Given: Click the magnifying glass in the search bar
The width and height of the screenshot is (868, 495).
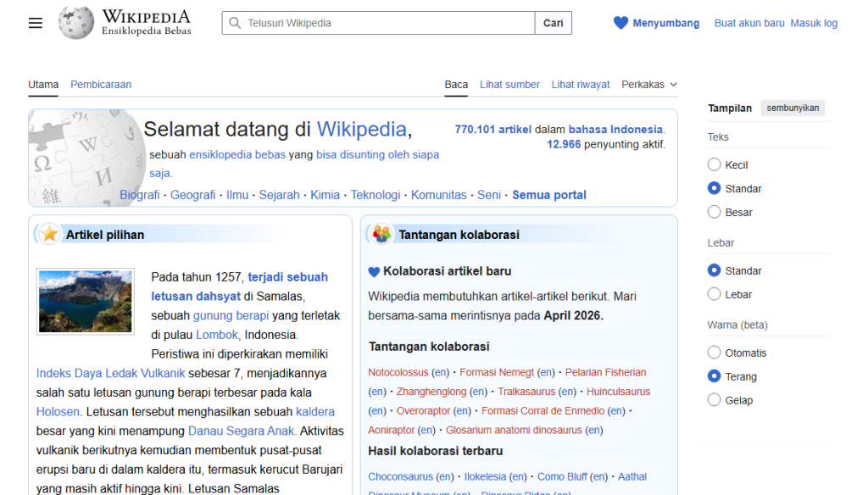Looking at the screenshot, I should pyautogui.click(x=234, y=23).
